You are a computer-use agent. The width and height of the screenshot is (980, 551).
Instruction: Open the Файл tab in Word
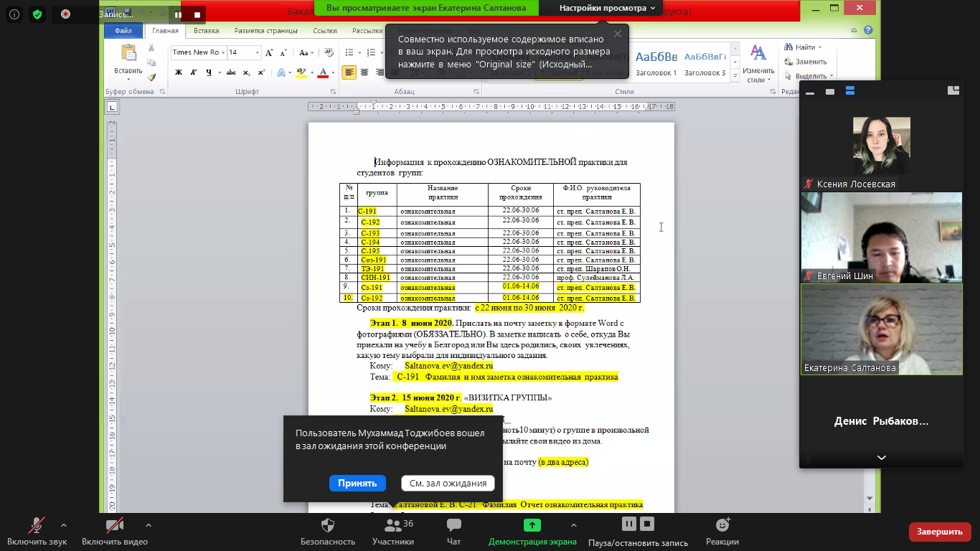(x=123, y=31)
